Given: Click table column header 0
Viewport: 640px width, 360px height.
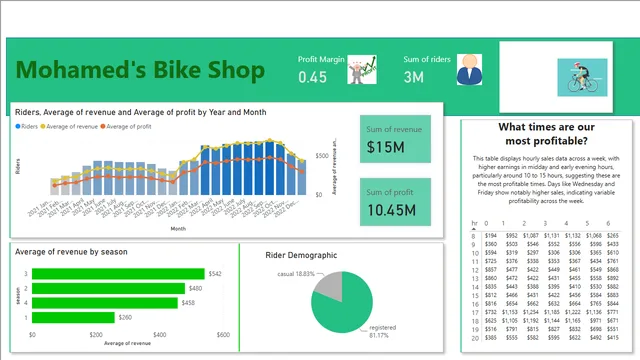Looking at the screenshot, I should 486,223.
